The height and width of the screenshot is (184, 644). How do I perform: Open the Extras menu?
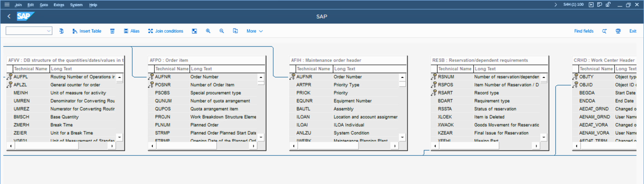59,5
